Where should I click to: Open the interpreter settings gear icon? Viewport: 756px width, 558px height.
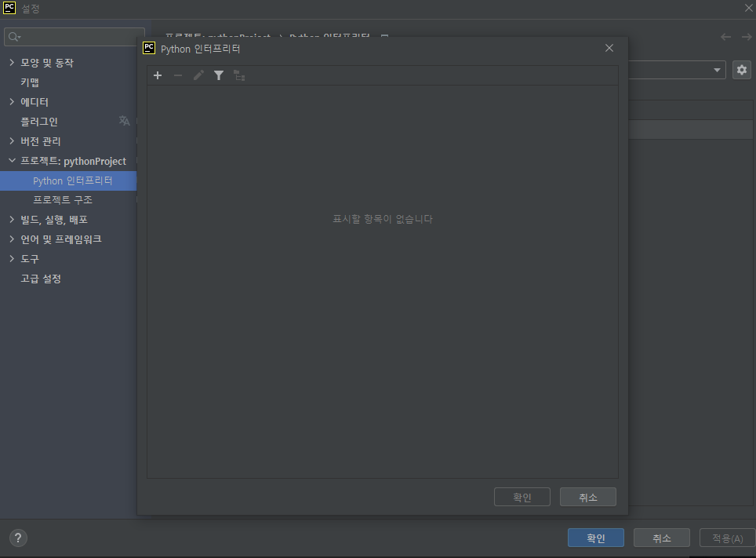[742, 70]
